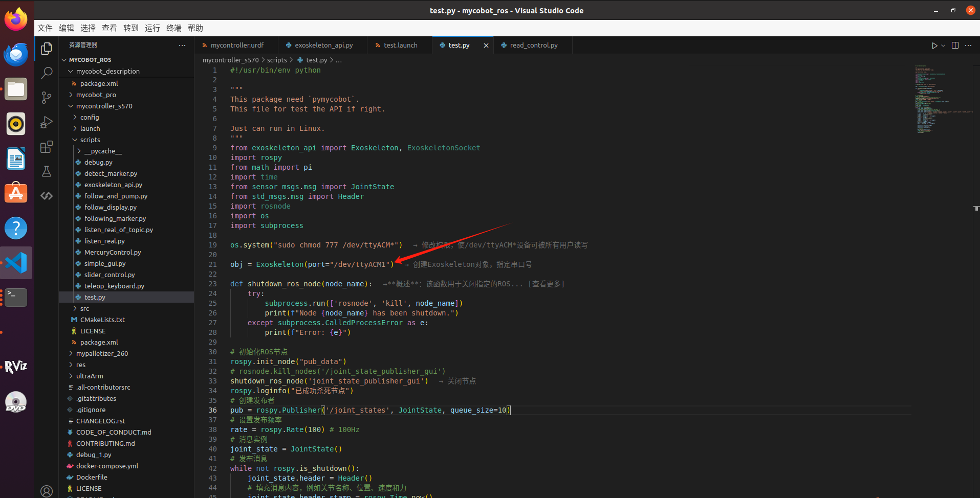Open the DVD disc icon in dock
Viewport: 980px width, 498px height.
pyautogui.click(x=16, y=402)
